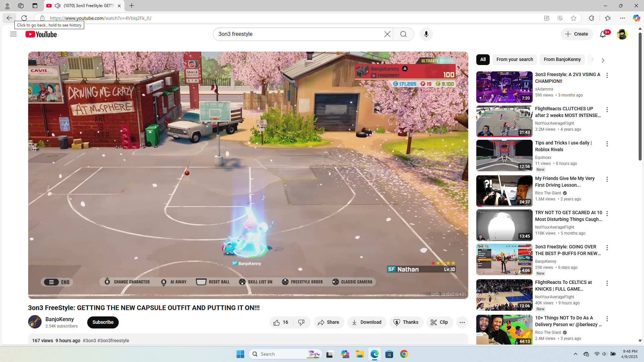Open 3on3 Freestyle 2V3 video thumbnail
Screen dimensions: 644x362
point(504,87)
